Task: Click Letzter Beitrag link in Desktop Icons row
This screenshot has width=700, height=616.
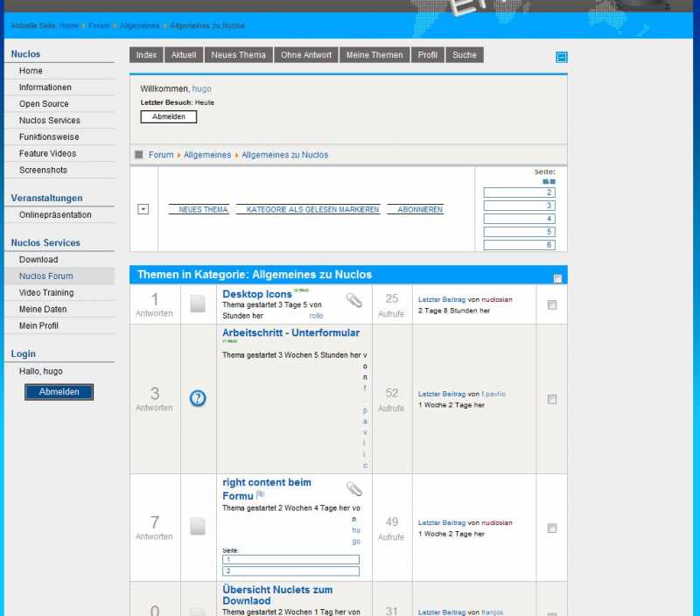Action: click(x=442, y=299)
